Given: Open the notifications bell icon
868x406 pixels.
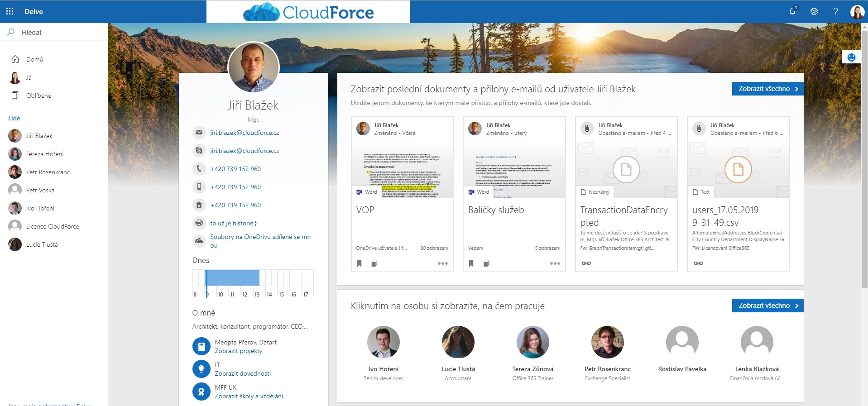Looking at the screenshot, I should (792, 11).
